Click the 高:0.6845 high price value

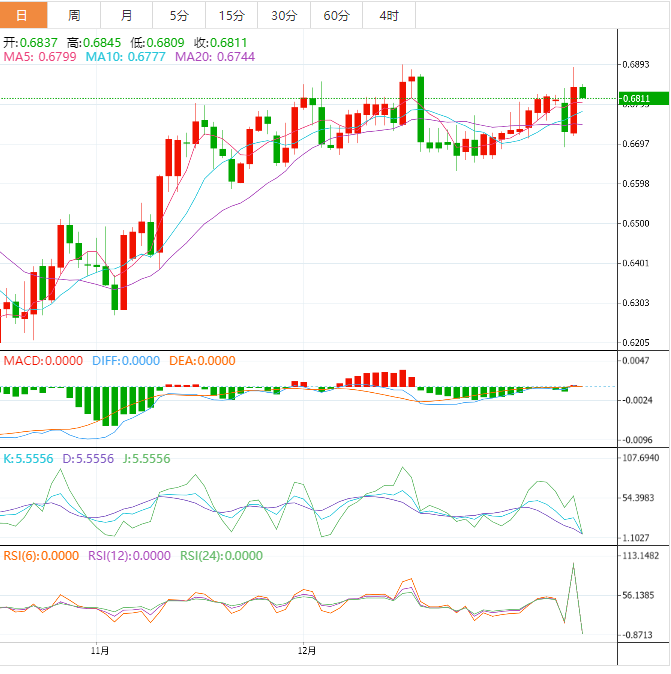pyautogui.click(x=94, y=43)
